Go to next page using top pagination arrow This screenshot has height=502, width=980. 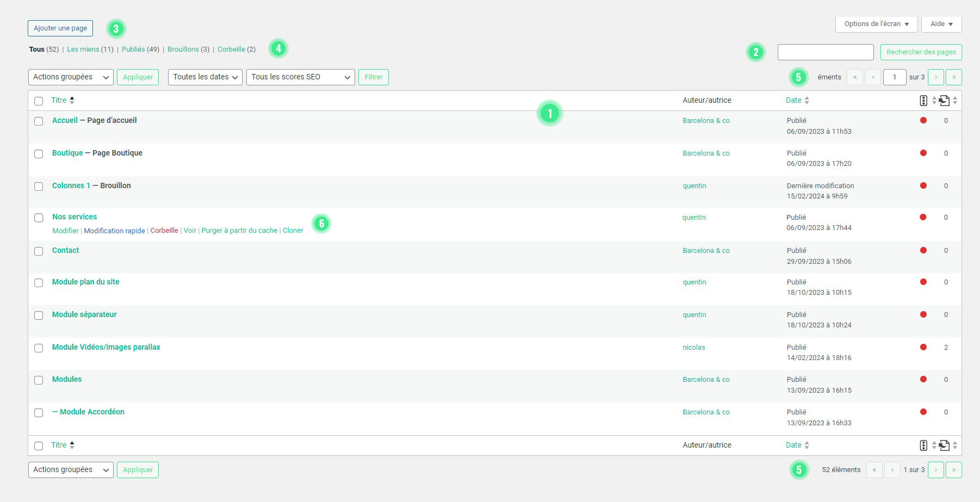click(935, 77)
